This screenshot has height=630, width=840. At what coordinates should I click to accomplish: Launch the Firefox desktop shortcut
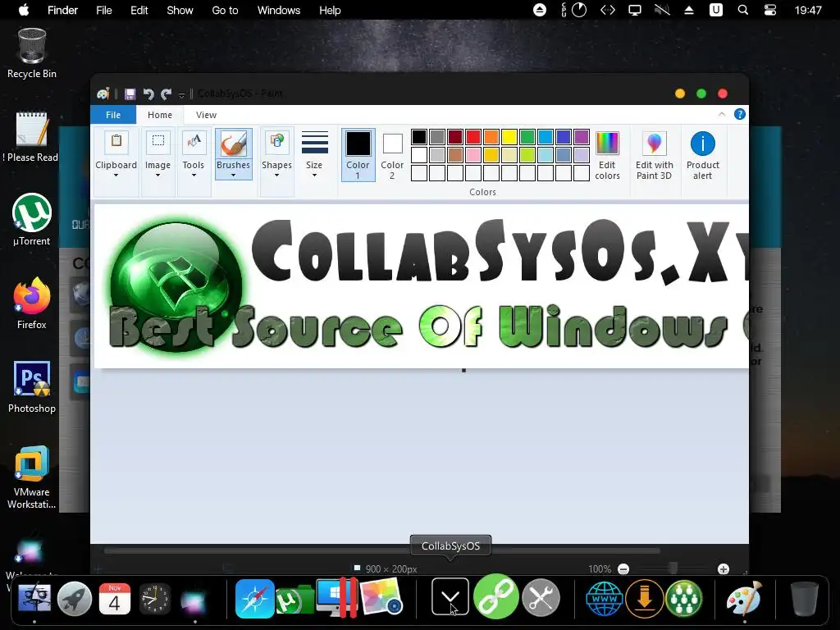(32, 304)
